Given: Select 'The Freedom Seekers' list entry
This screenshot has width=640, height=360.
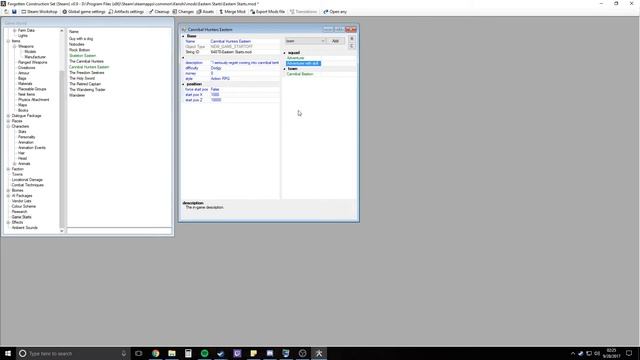Looking at the screenshot, I should tap(87, 73).
